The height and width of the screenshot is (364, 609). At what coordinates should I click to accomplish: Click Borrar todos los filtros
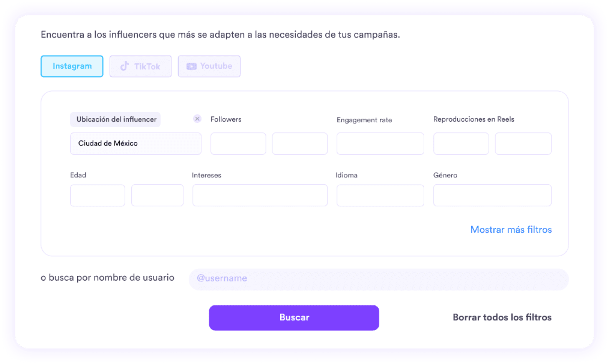pos(502,317)
